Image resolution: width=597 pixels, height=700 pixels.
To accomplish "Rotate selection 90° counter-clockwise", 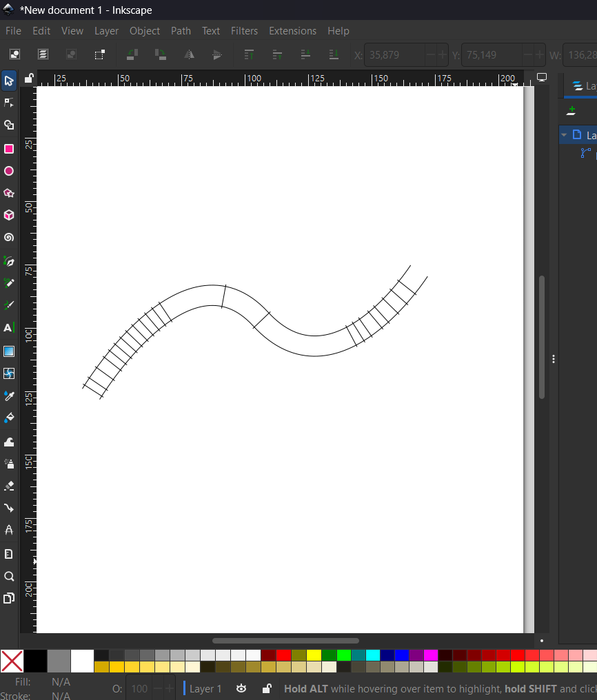I will (132, 54).
